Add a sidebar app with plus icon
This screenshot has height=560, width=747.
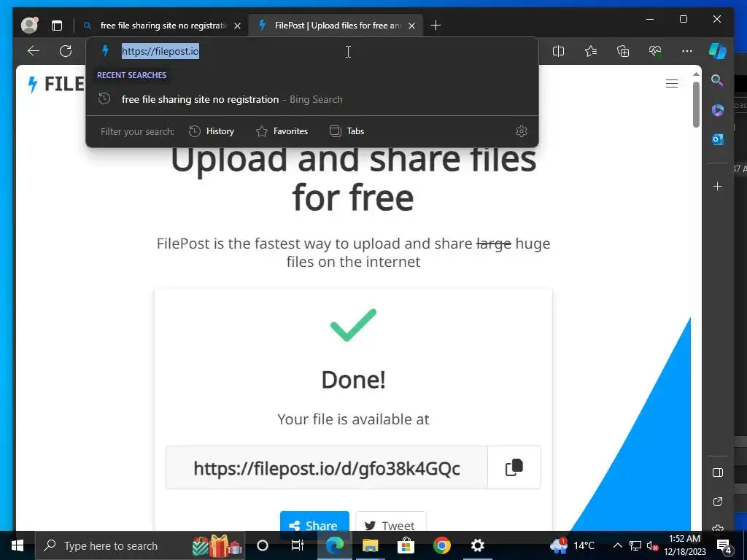[x=718, y=186]
